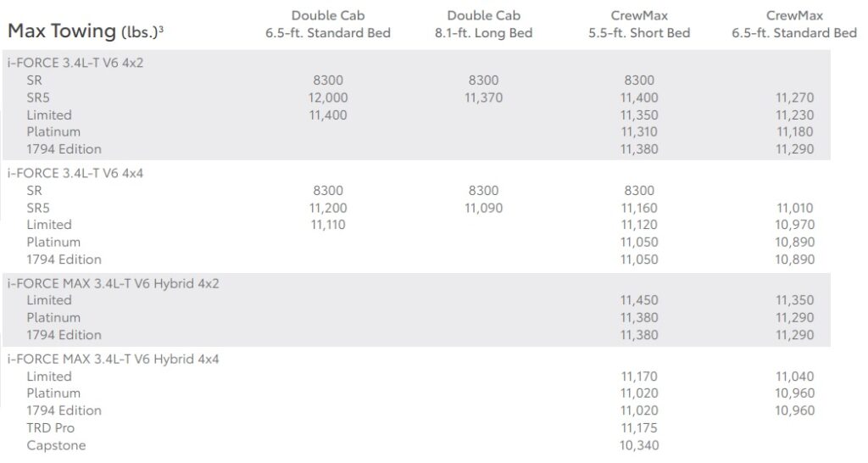Select the Capstone row label
This screenshot has height=463, width=868.
coord(56,446)
